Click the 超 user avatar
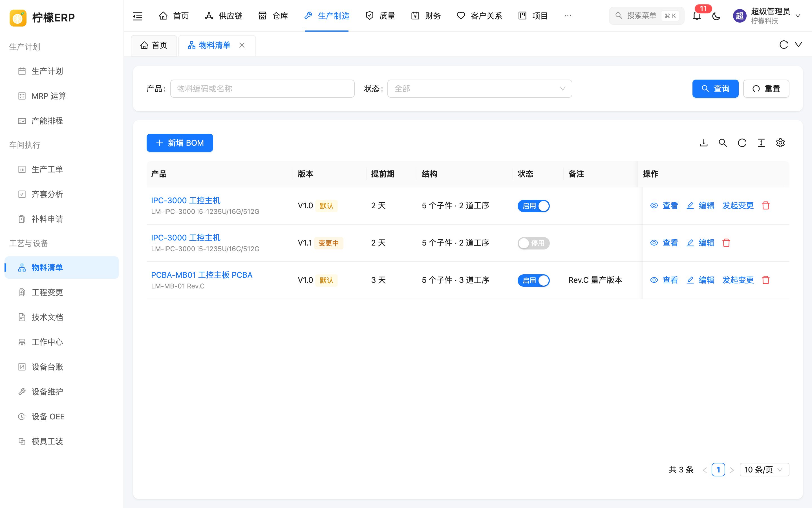 [740, 16]
